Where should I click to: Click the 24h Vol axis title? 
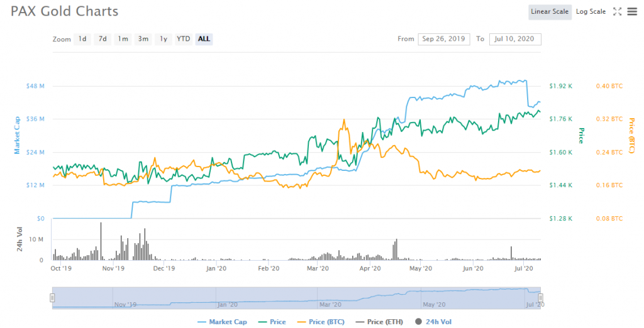(19, 239)
